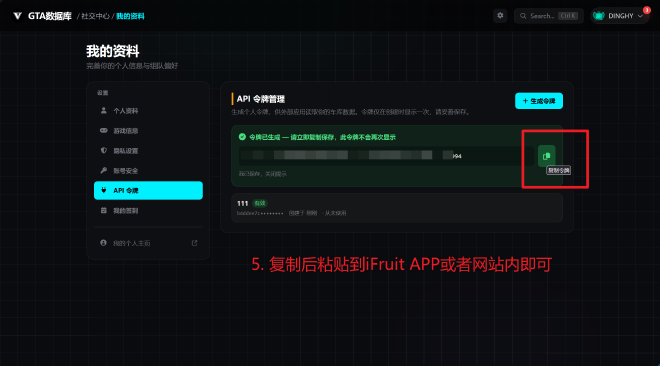Click the 生成令牌 button
This screenshot has height=366, width=660.
(539, 101)
